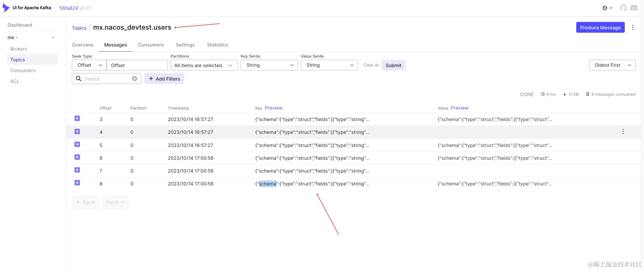Open ACL in the sidebar

coord(15,81)
